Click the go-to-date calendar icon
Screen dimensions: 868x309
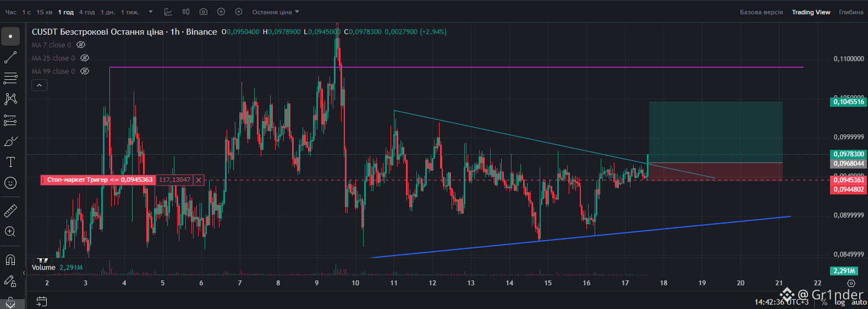(x=41, y=301)
